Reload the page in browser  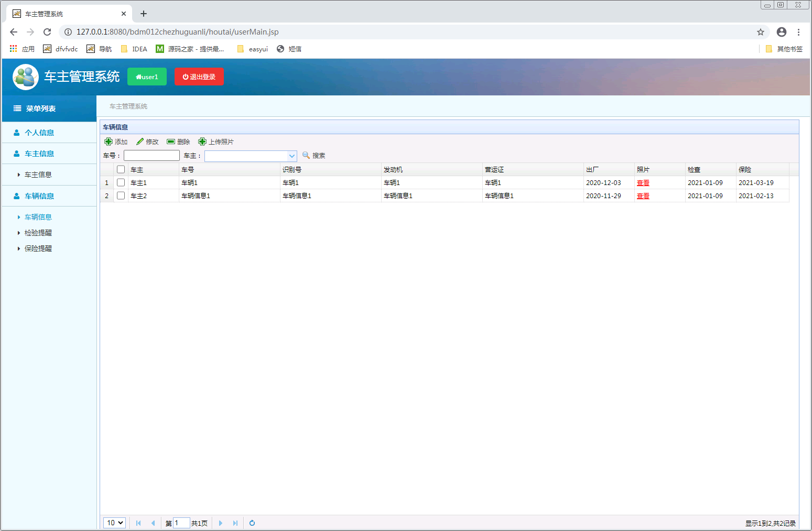pos(47,32)
